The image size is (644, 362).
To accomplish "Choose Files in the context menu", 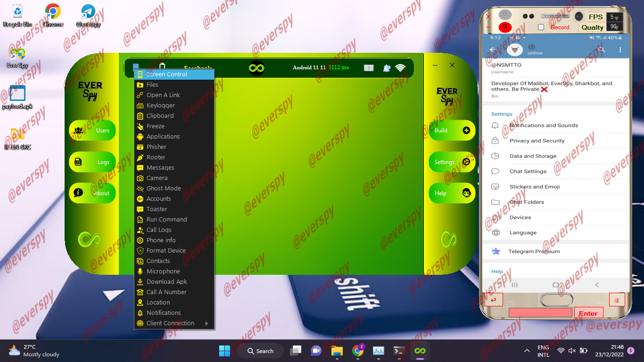I will 174,85.
